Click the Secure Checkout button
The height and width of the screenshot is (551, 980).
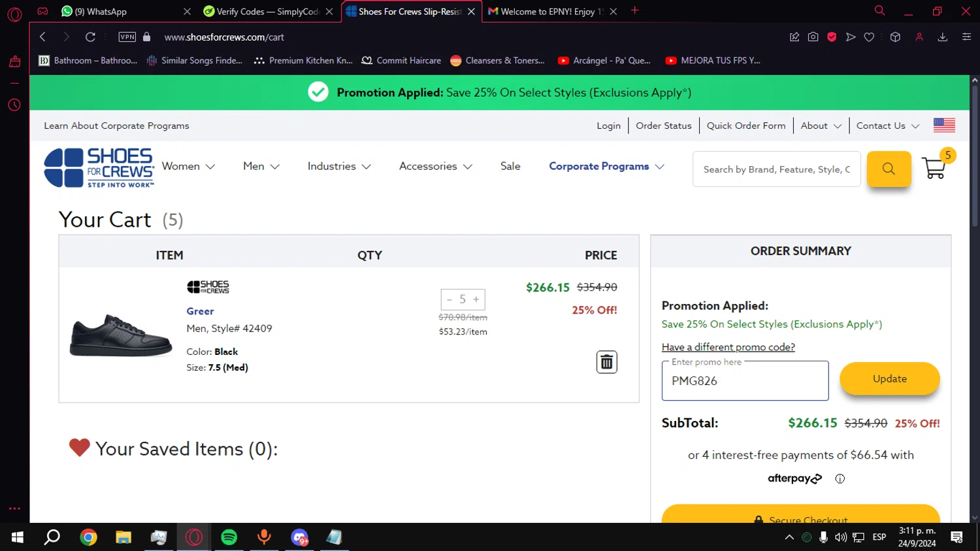point(800,514)
